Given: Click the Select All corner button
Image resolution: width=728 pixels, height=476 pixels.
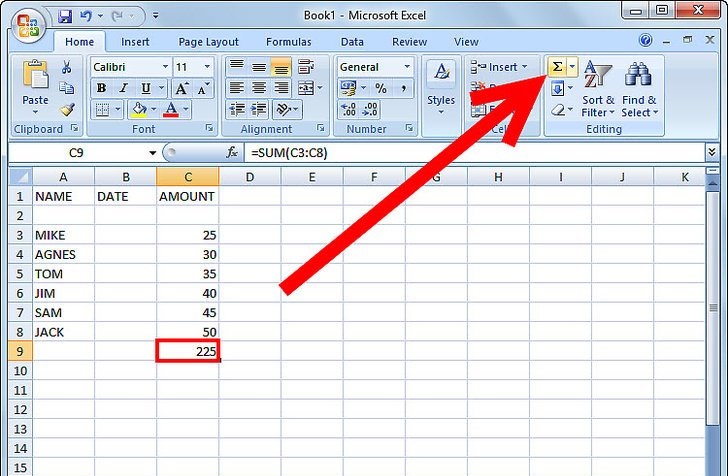Looking at the screenshot, I should pyautogui.click(x=20, y=176).
